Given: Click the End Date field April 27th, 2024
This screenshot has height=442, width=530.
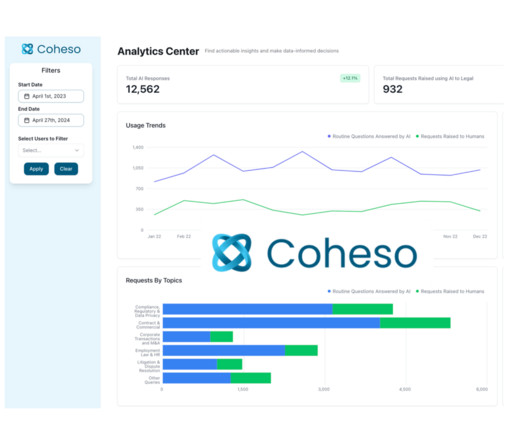Looking at the screenshot, I should [51, 120].
